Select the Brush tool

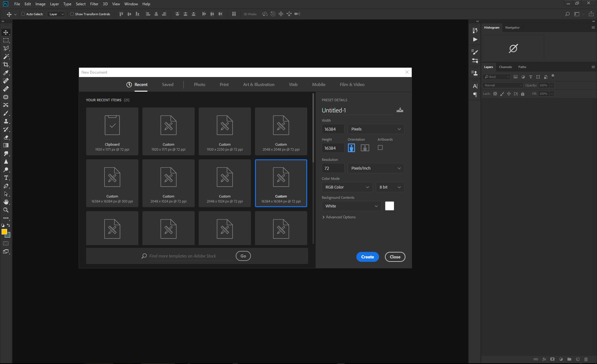[x=6, y=113]
